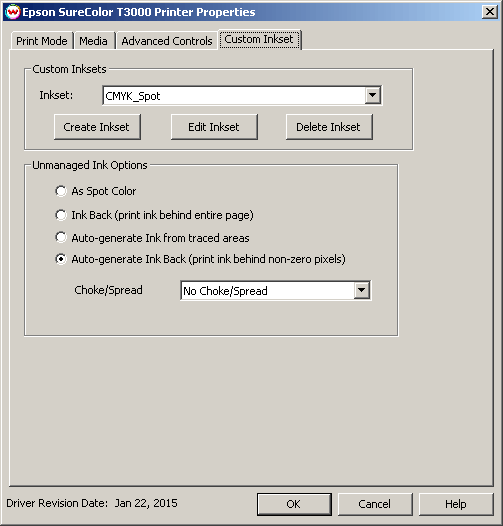This screenshot has height=526, width=503.
Task: Select Auto-generate Ink from traced areas
Action: pos(152,238)
